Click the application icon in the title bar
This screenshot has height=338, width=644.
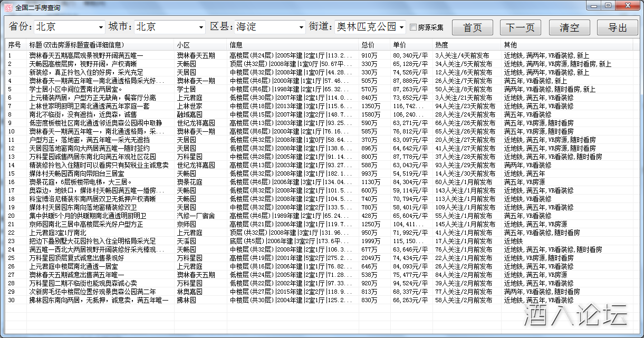8,6
